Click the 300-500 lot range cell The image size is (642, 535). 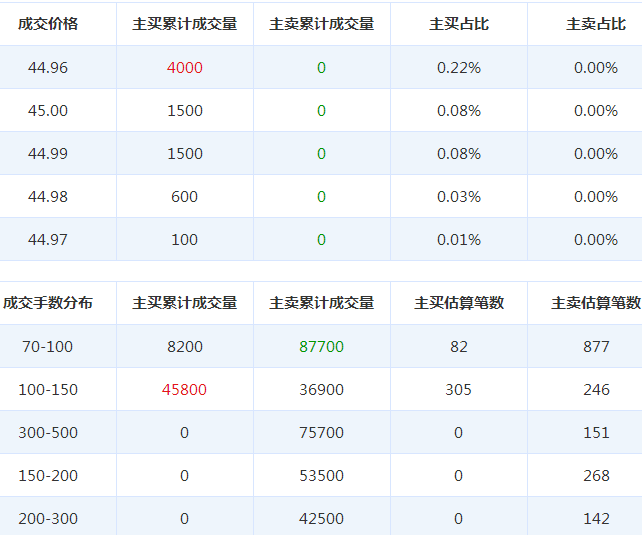coord(48,433)
